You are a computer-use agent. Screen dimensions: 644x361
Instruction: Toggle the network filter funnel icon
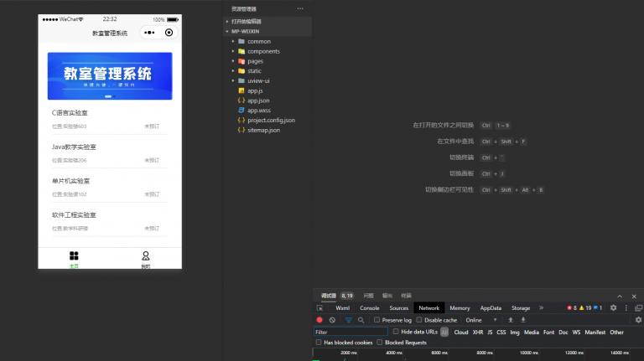click(x=348, y=320)
